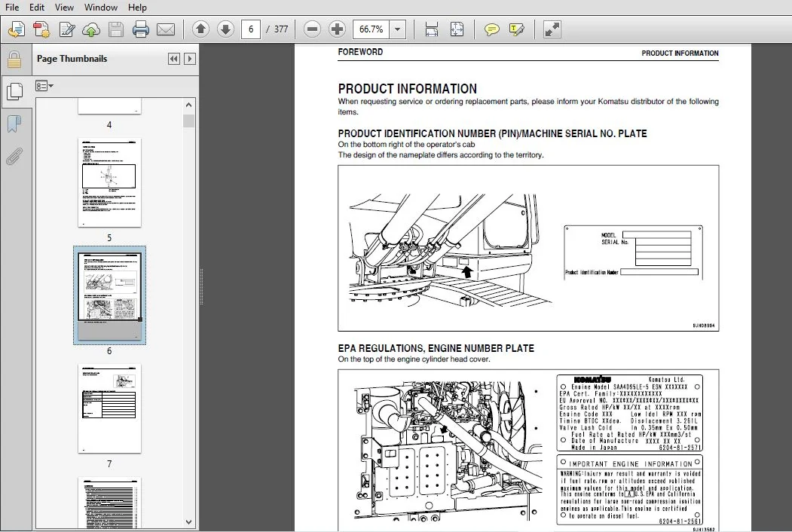792x532 pixels.
Task: Click the page number field showing 6
Action: (x=251, y=29)
